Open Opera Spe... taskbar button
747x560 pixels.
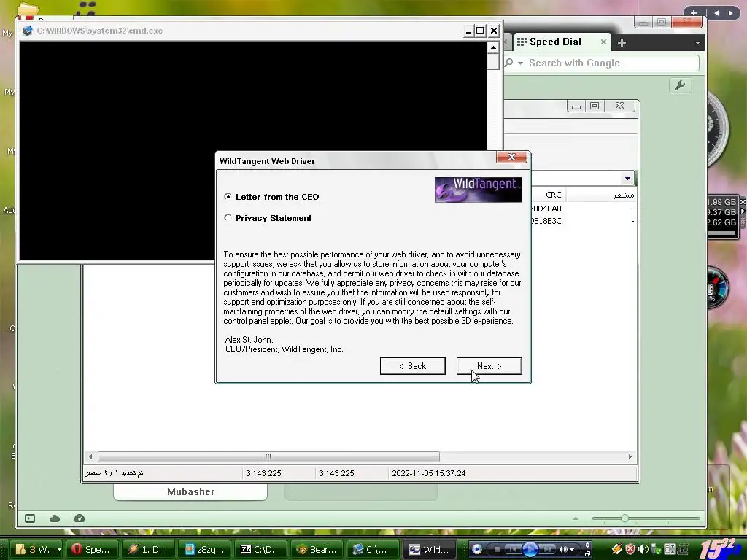click(91, 549)
